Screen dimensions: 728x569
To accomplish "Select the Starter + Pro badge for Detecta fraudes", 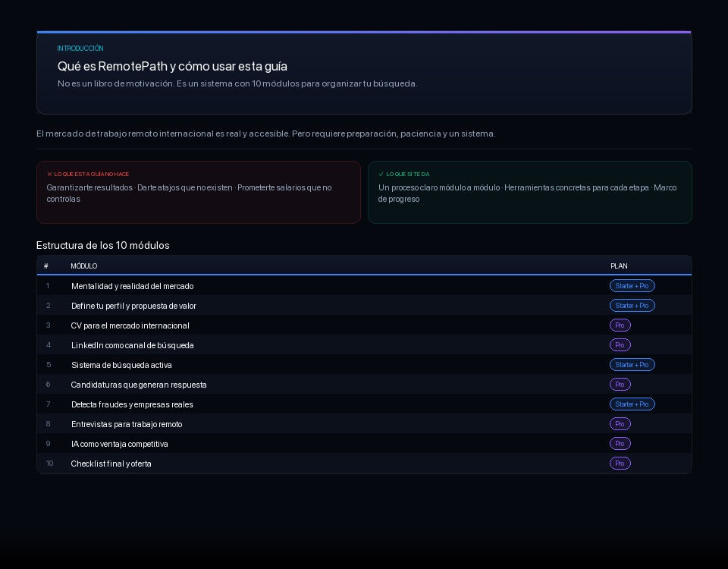I will (x=632, y=404).
